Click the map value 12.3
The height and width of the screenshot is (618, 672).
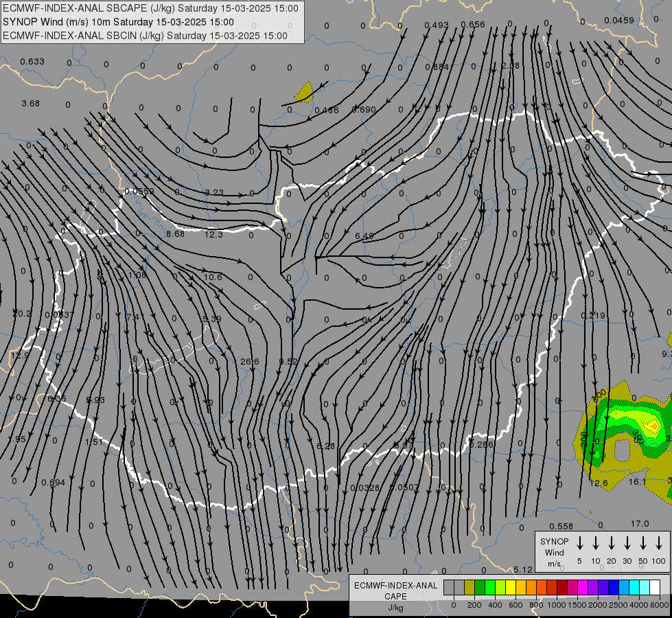(213, 234)
